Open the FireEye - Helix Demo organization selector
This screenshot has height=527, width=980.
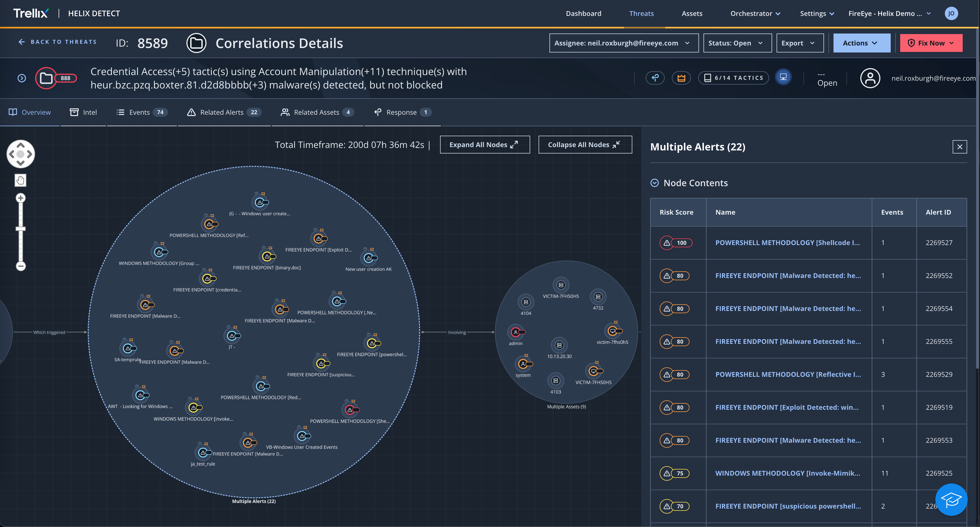tap(890, 13)
